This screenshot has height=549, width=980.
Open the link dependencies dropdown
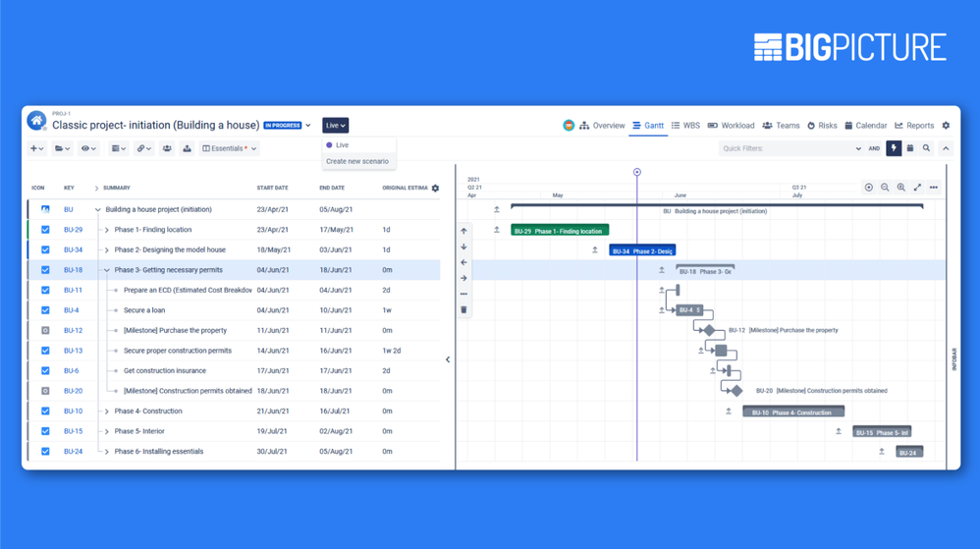point(143,149)
